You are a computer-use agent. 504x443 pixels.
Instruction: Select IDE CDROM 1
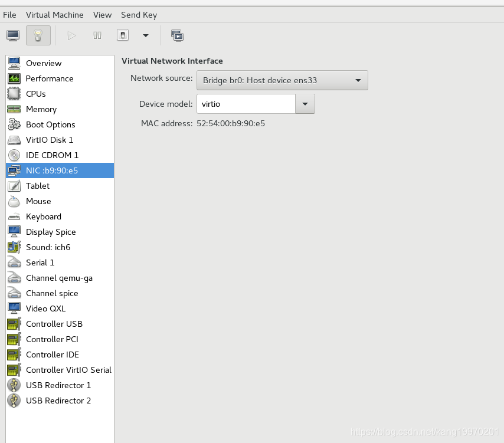point(60,155)
